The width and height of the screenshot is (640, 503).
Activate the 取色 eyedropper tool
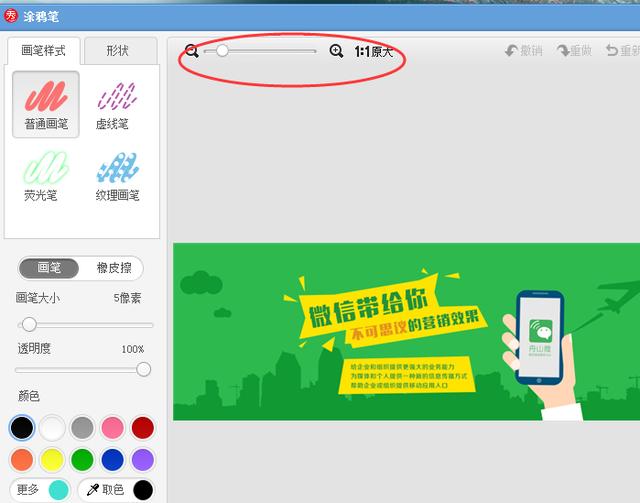click(117, 490)
